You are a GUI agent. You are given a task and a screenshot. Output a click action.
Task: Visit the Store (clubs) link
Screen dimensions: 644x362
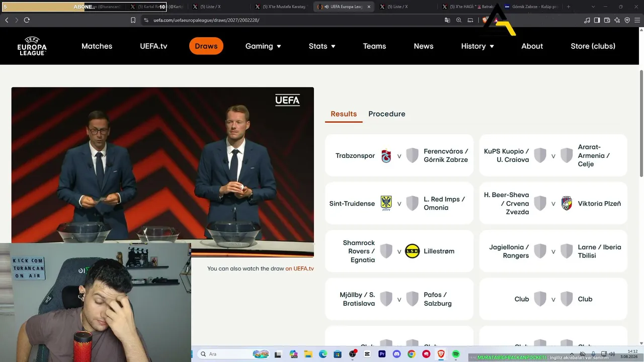[593, 46]
